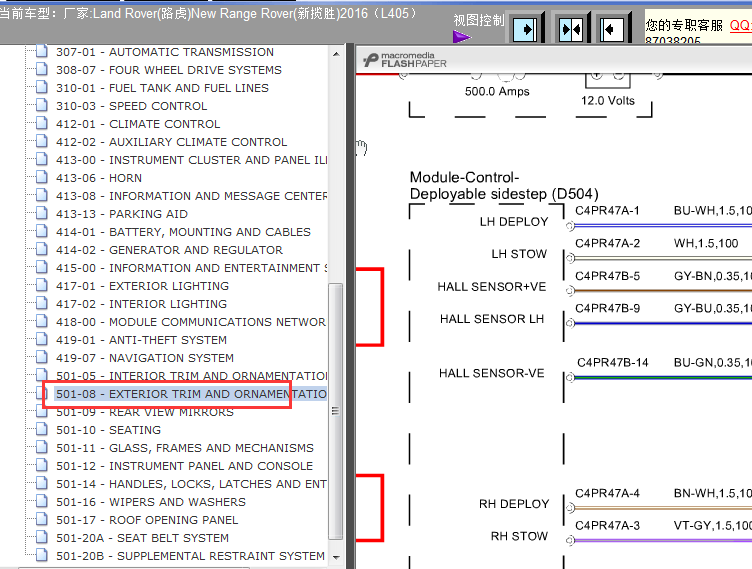752x569 pixels.
Task: Click the C4PR47A-1 connector label
Action: coord(607,211)
